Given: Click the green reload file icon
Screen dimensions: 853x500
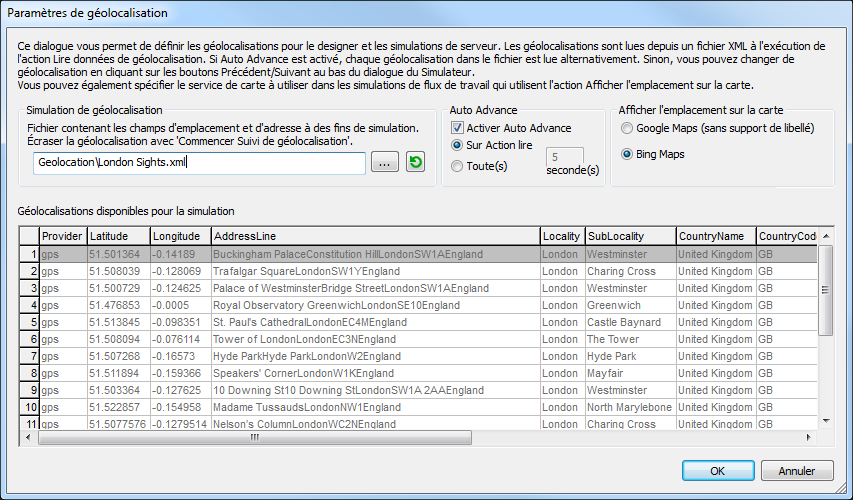Looking at the screenshot, I should 415,162.
